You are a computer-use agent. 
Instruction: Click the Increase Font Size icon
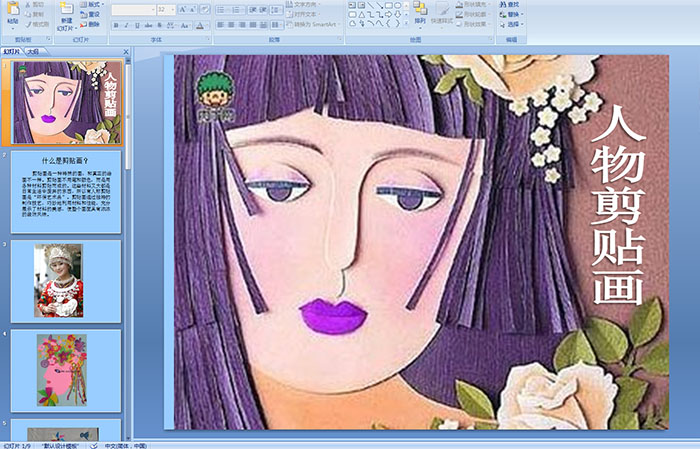(x=183, y=9)
